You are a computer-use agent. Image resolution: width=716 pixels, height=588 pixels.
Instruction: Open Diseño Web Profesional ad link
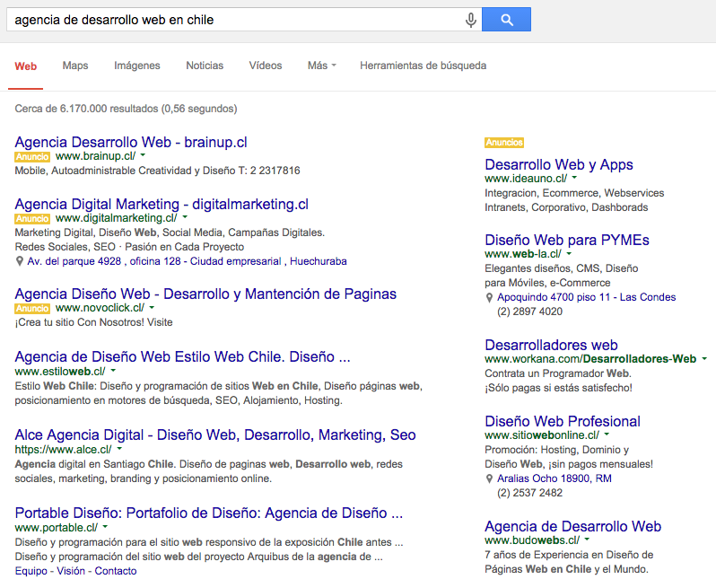563,421
